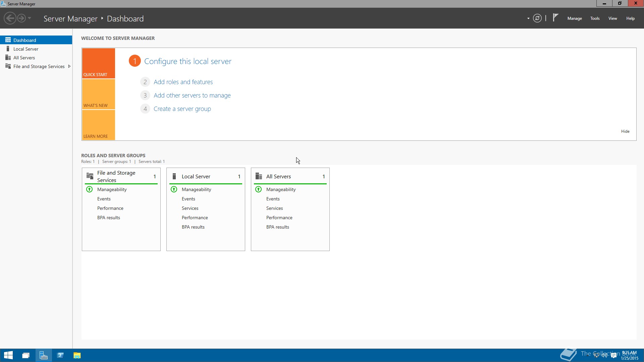
Task: Click the step 2 number circle
Action: [145, 82]
